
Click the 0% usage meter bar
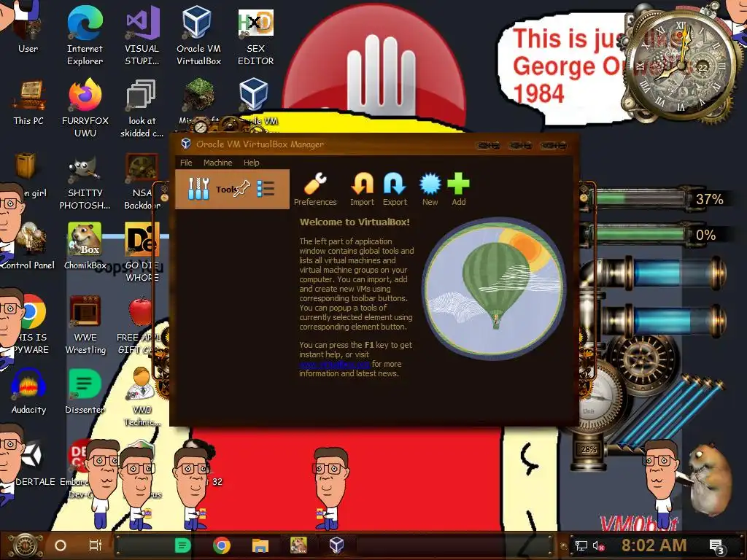tap(640, 234)
